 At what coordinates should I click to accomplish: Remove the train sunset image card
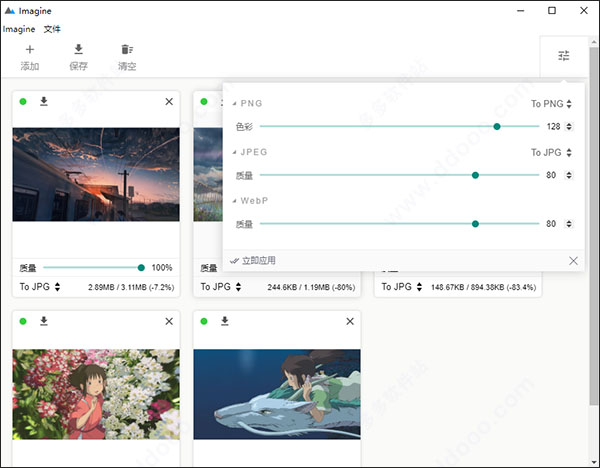tap(169, 101)
